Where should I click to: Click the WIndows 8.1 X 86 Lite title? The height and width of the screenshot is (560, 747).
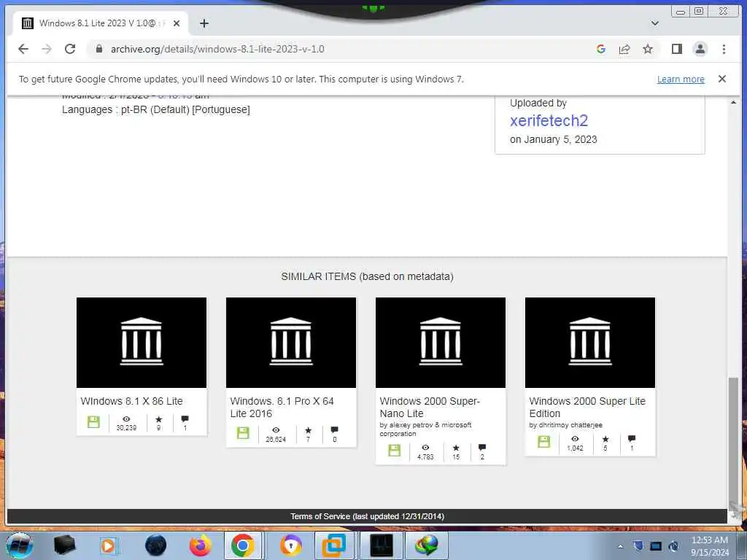click(131, 402)
